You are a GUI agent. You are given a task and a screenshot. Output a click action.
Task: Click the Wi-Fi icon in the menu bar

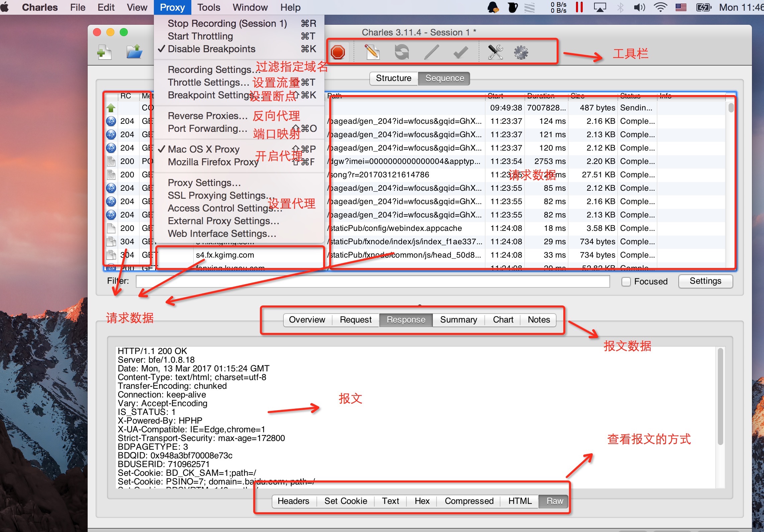tap(660, 7)
